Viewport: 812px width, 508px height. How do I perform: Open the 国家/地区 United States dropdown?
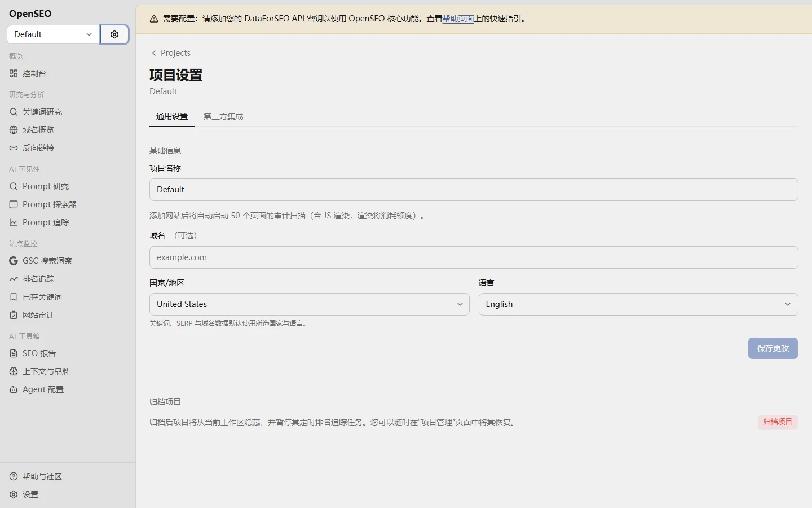click(x=309, y=304)
